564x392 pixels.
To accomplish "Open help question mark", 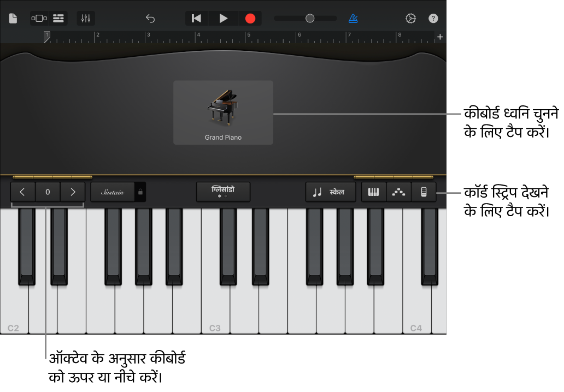I will pyautogui.click(x=433, y=19).
